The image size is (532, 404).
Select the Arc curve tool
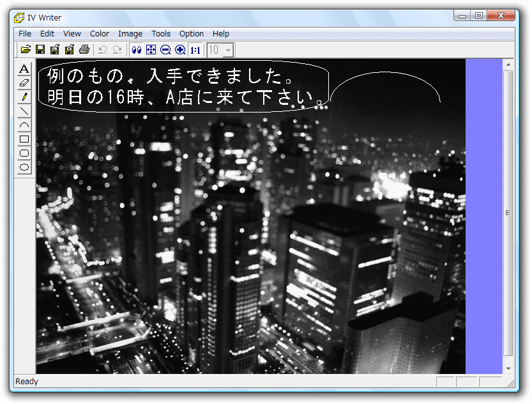tap(24, 125)
